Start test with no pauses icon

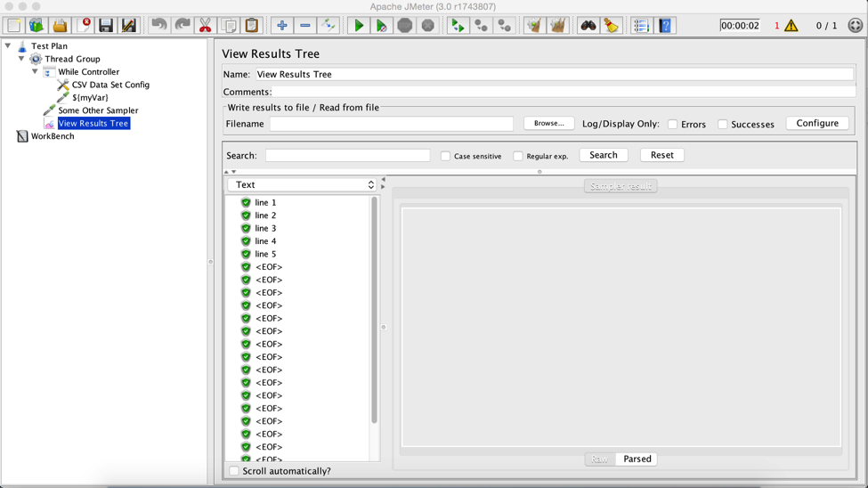pos(381,26)
